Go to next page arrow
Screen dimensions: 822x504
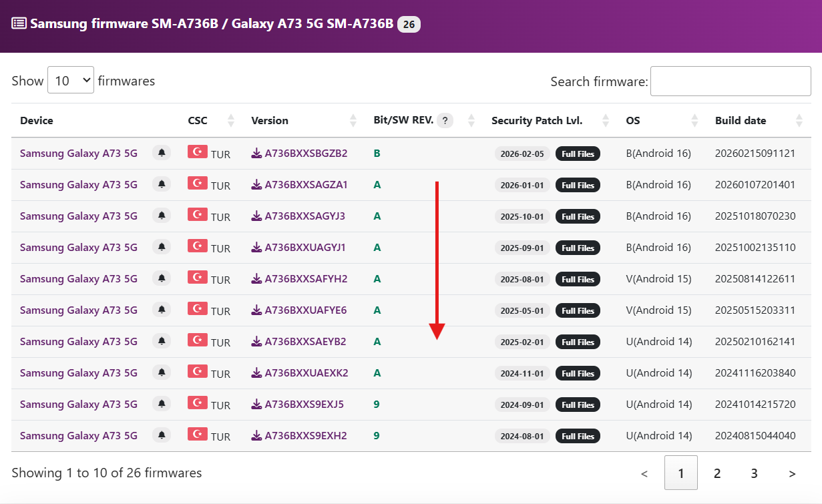pyautogui.click(x=792, y=473)
